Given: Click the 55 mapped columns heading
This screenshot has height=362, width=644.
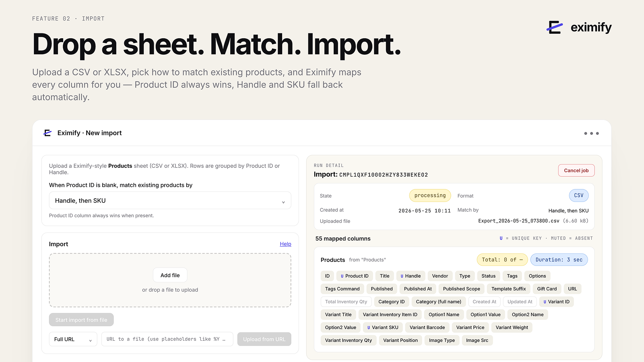Looking at the screenshot, I should (x=343, y=239).
